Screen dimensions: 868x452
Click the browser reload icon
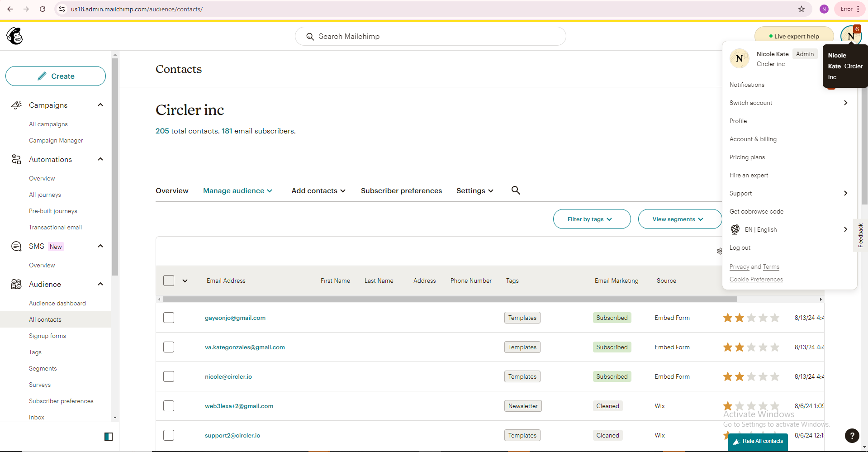click(x=43, y=9)
